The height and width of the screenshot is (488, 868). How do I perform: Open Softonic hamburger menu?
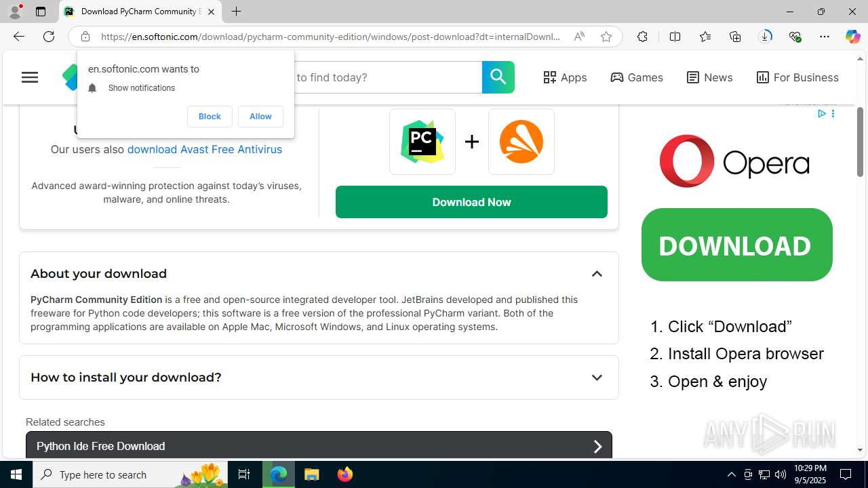[30, 77]
